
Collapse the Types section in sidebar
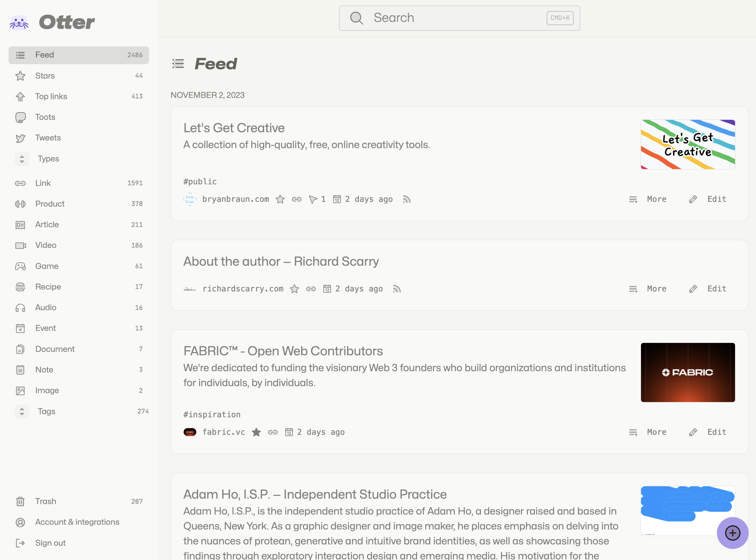point(22,159)
